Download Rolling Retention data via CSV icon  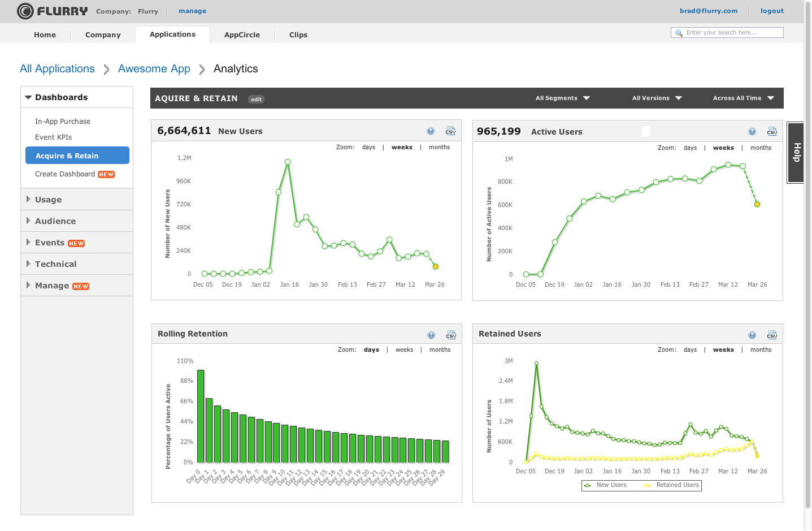pos(451,335)
